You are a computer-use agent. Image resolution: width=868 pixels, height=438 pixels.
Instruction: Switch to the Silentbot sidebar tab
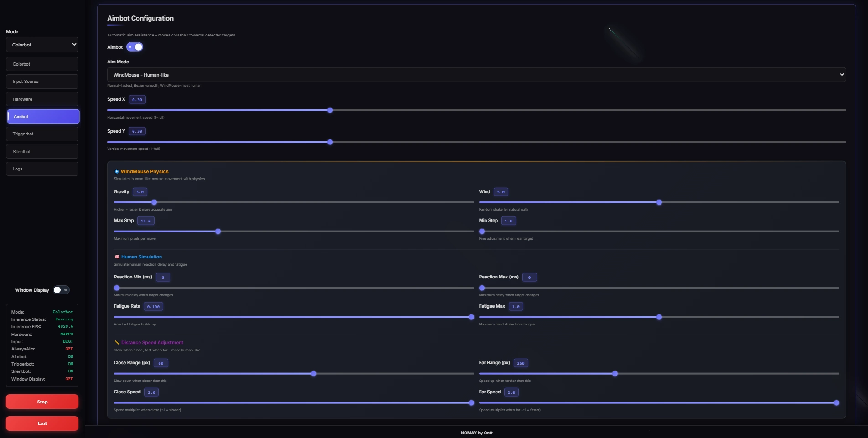[x=42, y=151]
